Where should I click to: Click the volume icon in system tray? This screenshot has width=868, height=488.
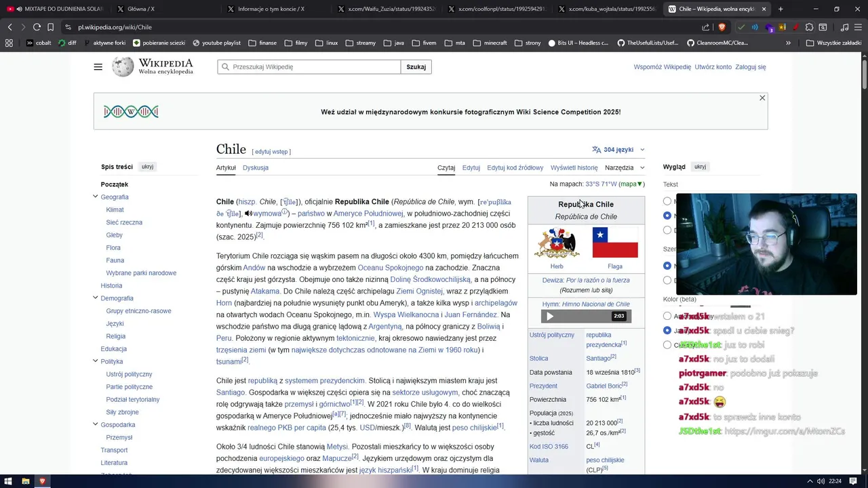(x=821, y=481)
